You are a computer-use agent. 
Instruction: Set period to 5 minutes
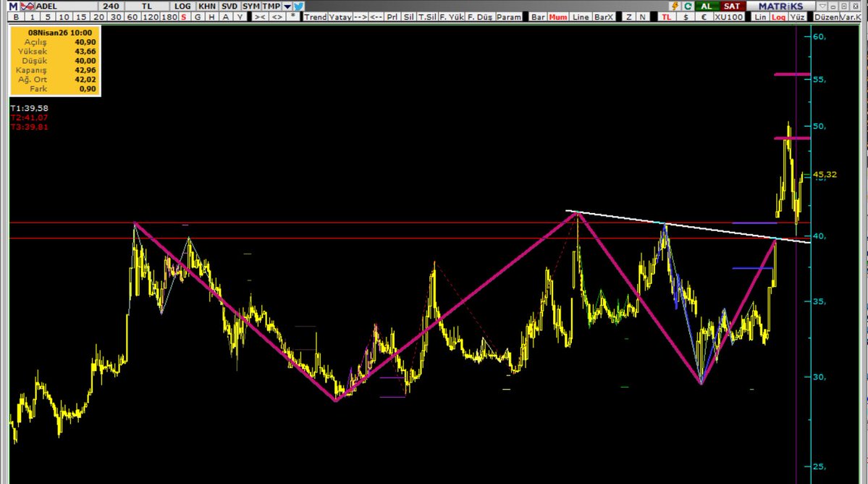pyautogui.click(x=48, y=17)
